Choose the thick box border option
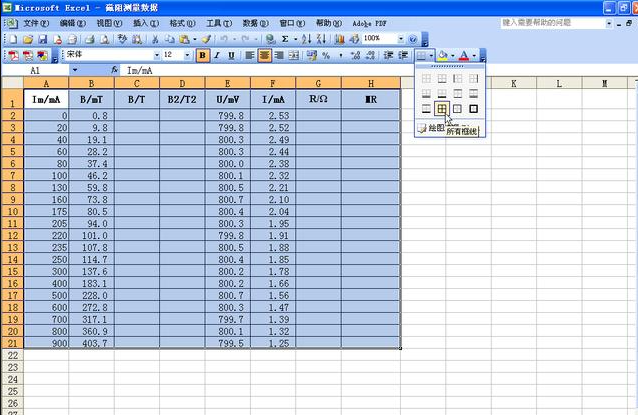Screen dimensions: 638x415 (x=473, y=108)
